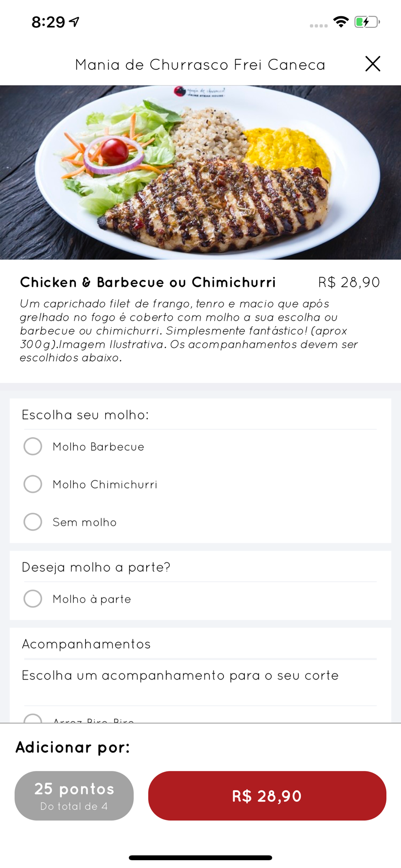Tap the Mania de Churrasco Frei Caneca title
The image size is (401, 868).
tap(200, 65)
